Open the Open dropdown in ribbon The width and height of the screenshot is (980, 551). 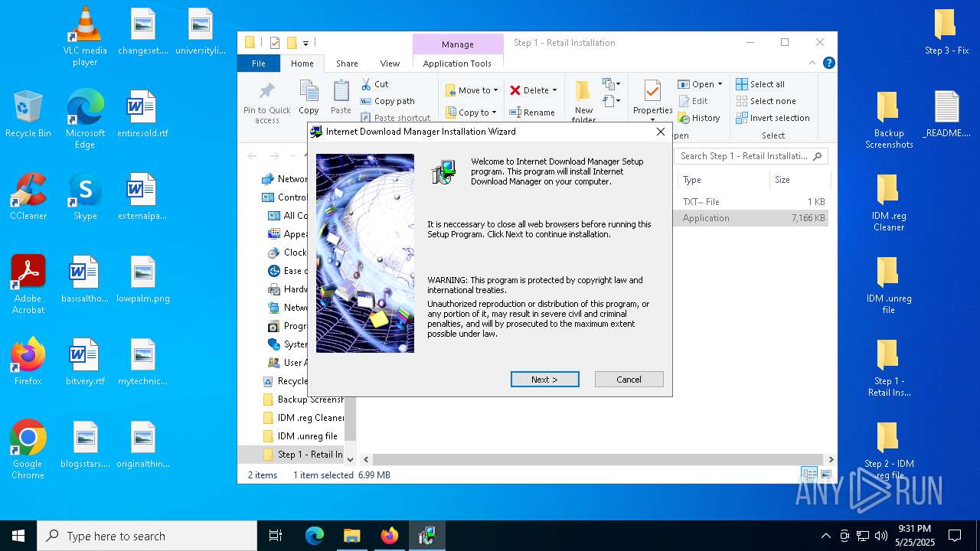(700, 84)
